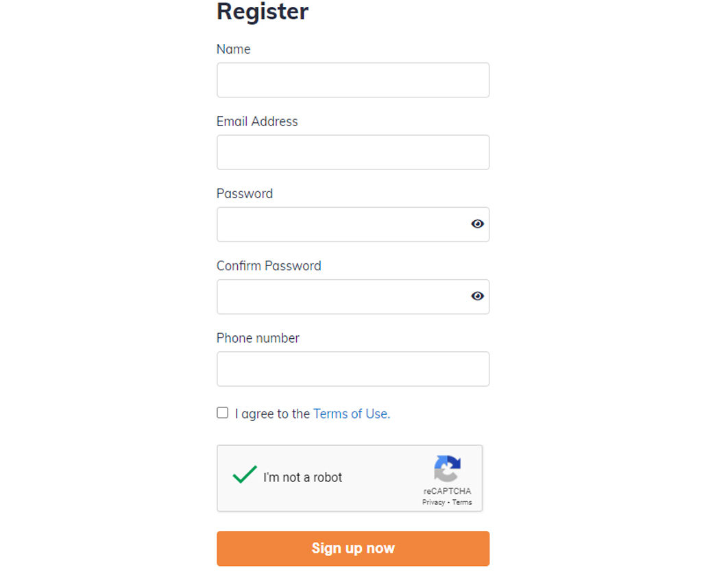Viewport: 728px width, 572px height.
Task: Click the "Phone number" label text
Action: point(258,338)
